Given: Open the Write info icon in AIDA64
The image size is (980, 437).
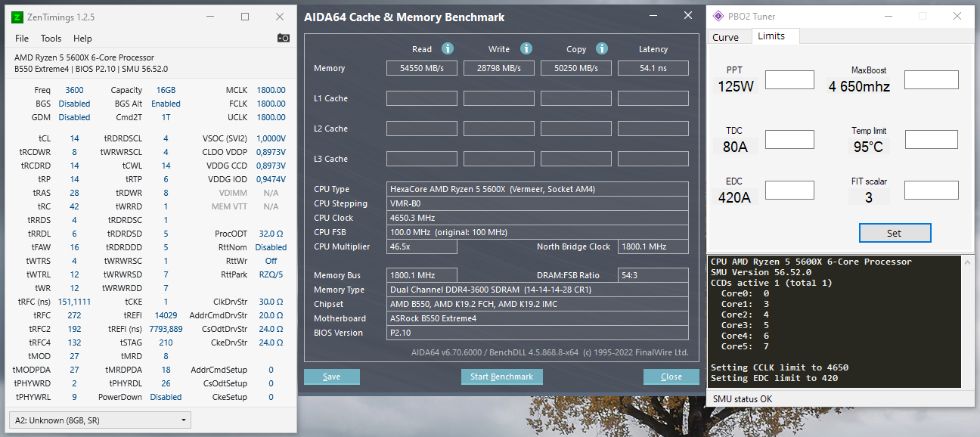Looking at the screenshot, I should pyautogui.click(x=526, y=48).
